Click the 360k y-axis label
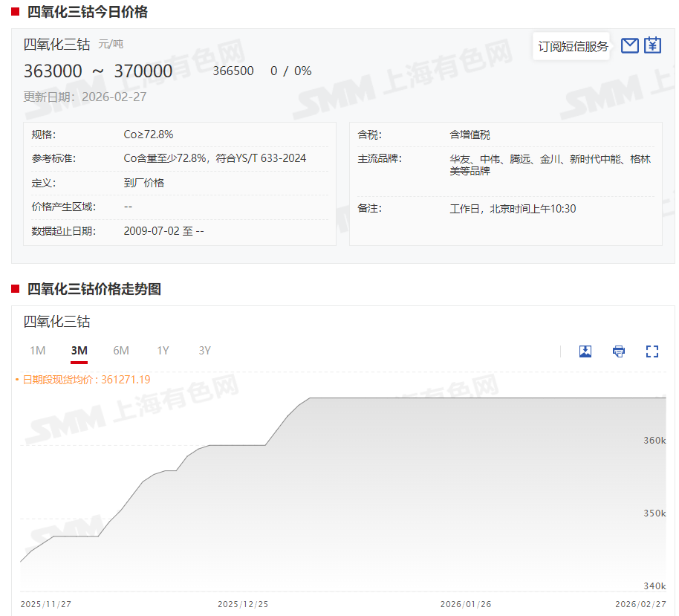The width and height of the screenshot is (679, 616). tap(654, 441)
